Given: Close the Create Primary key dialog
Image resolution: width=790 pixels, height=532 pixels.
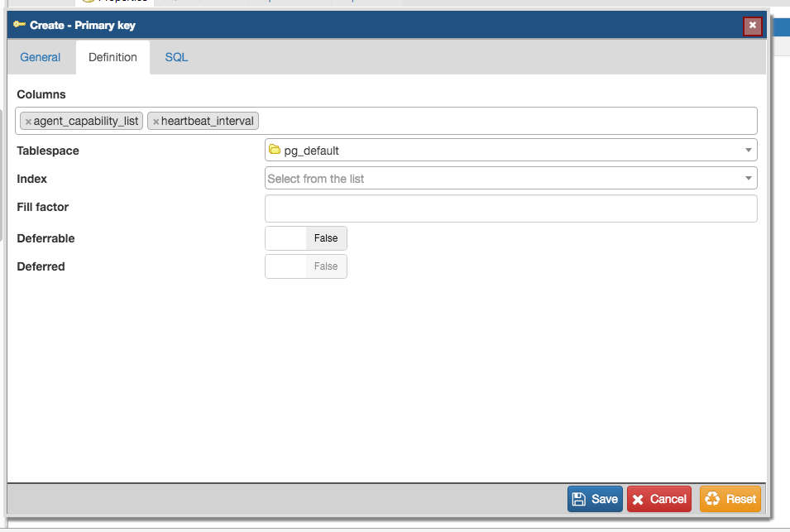Looking at the screenshot, I should click(752, 26).
